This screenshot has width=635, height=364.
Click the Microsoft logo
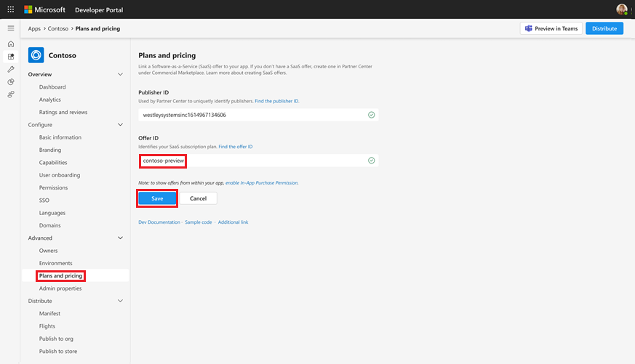[x=44, y=9]
